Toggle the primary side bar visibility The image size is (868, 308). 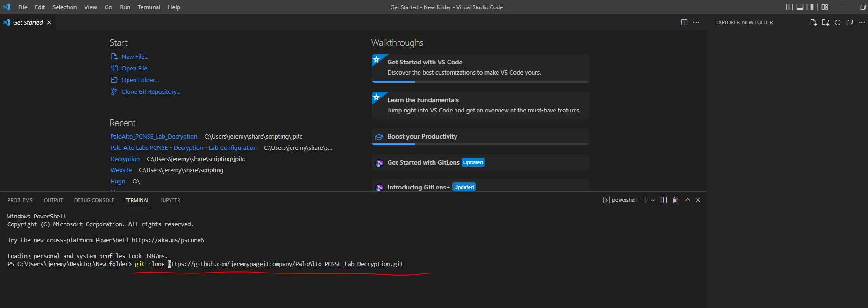pos(790,7)
